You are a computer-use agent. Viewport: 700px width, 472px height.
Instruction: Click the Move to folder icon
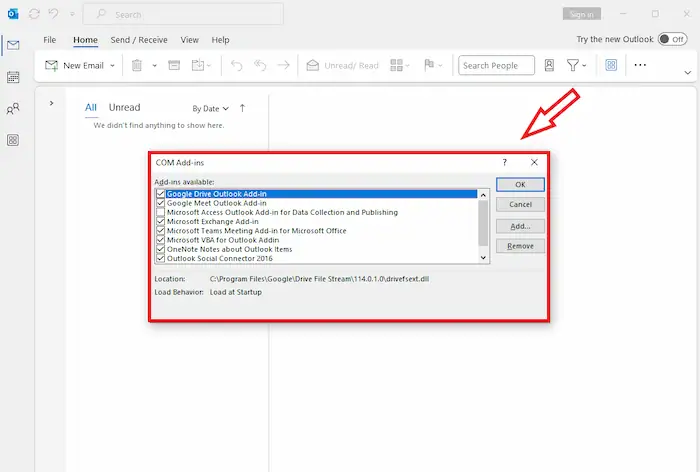coord(197,66)
